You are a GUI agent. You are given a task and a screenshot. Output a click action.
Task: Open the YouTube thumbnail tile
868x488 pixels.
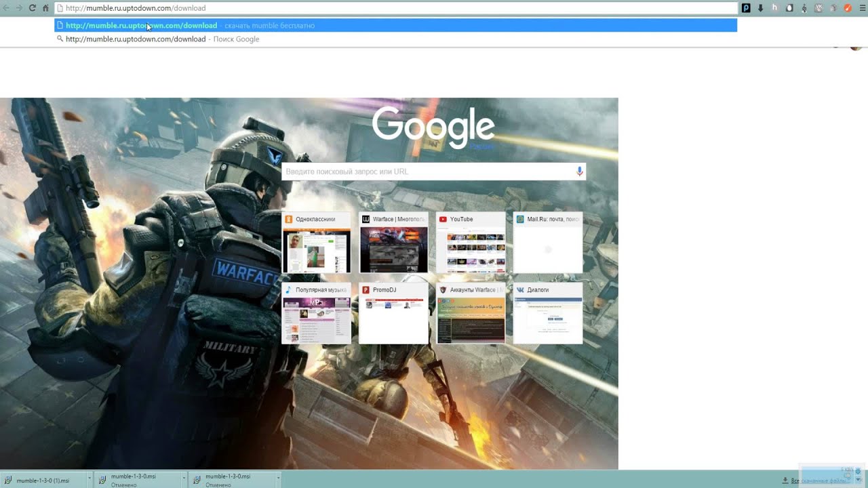[471, 242]
